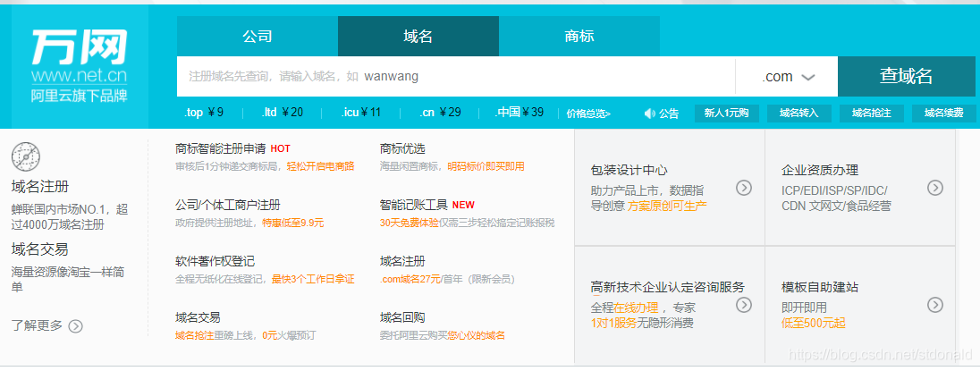Open 公司/个体工商户注册 link
The image size is (980, 371).
(x=228, y=205)
